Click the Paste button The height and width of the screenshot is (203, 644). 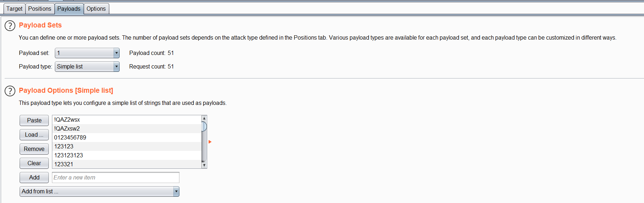tap(34, 121)
